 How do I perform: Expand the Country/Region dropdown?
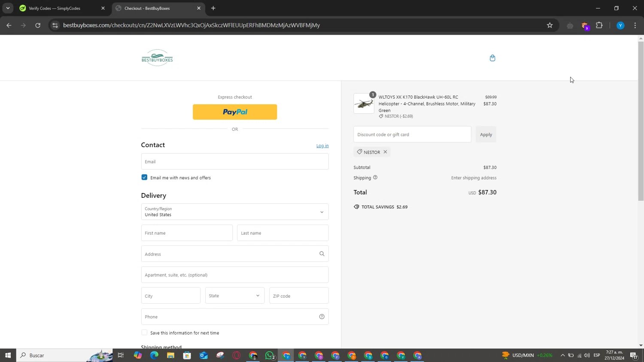coord(235,212)
